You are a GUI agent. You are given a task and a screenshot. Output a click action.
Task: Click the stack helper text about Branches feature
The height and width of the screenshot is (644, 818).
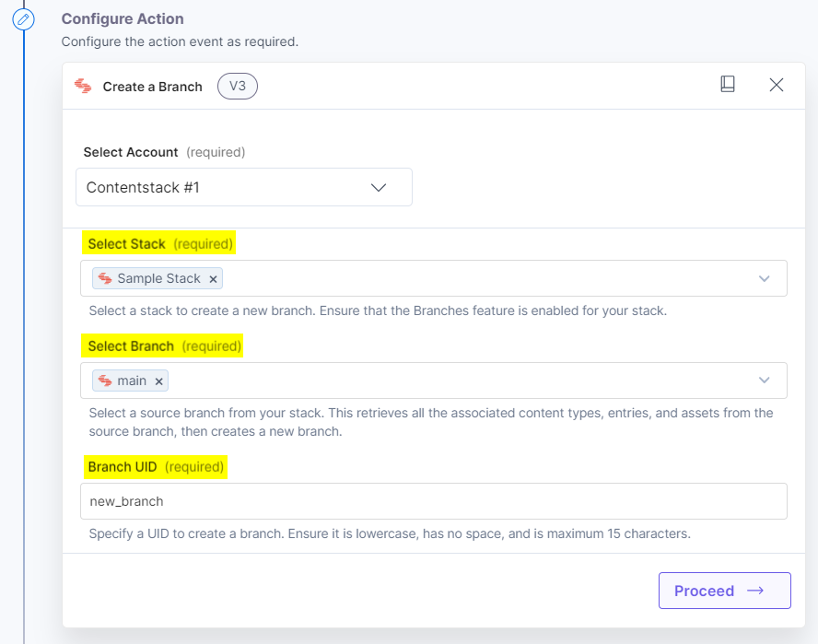pos(378,311)
